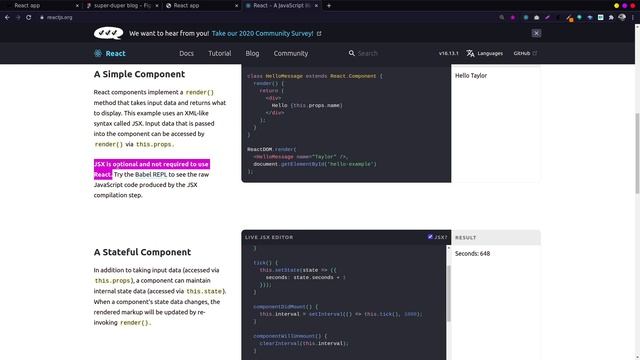Open a new browser tab with plus

pyautogui.click(x=329, y=6)
